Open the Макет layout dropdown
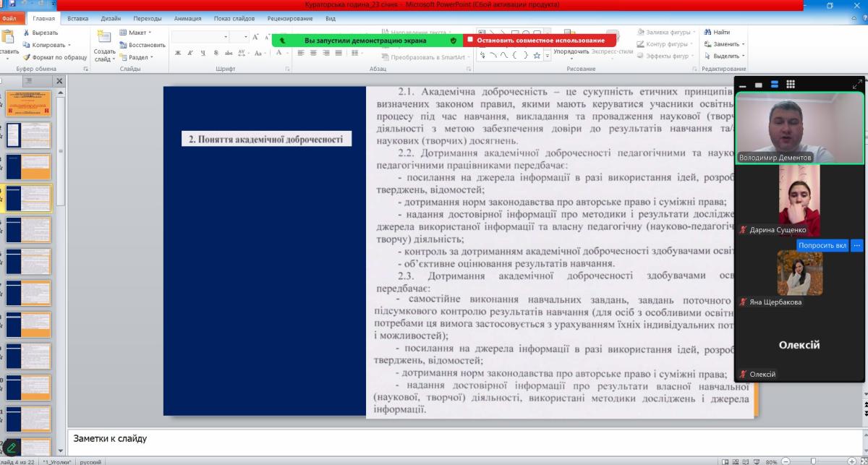The height and width of the screenshot is (465, 868). pyautogui.click(x=136, y=33)
